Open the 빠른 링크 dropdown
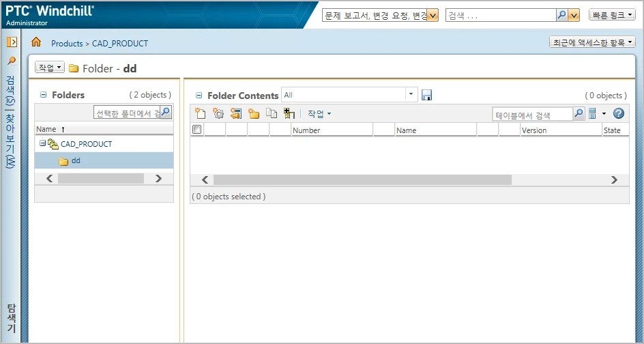The image size is (644, 344). 613,15
